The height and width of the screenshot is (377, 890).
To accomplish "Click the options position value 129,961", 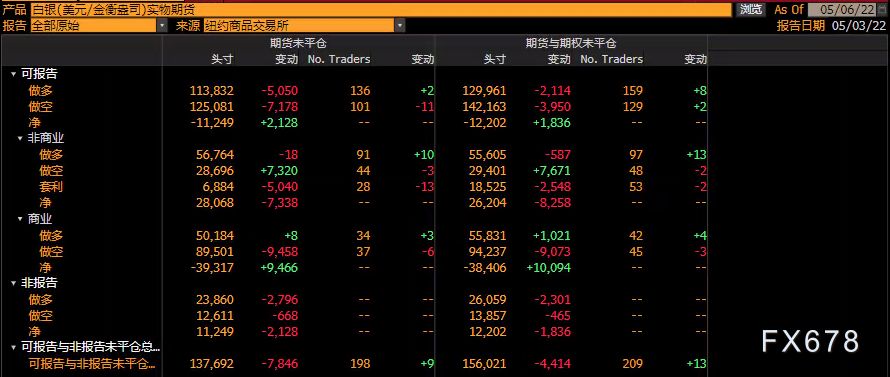I will pos(484,90).
